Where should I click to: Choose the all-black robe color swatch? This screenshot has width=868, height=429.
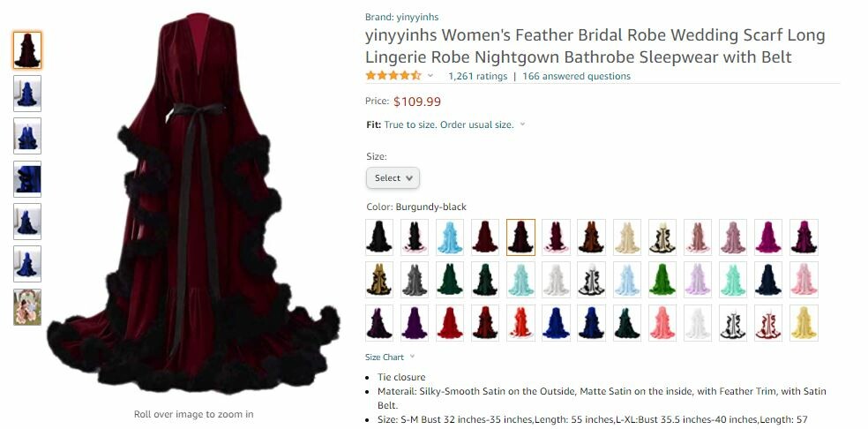(379, 237)
